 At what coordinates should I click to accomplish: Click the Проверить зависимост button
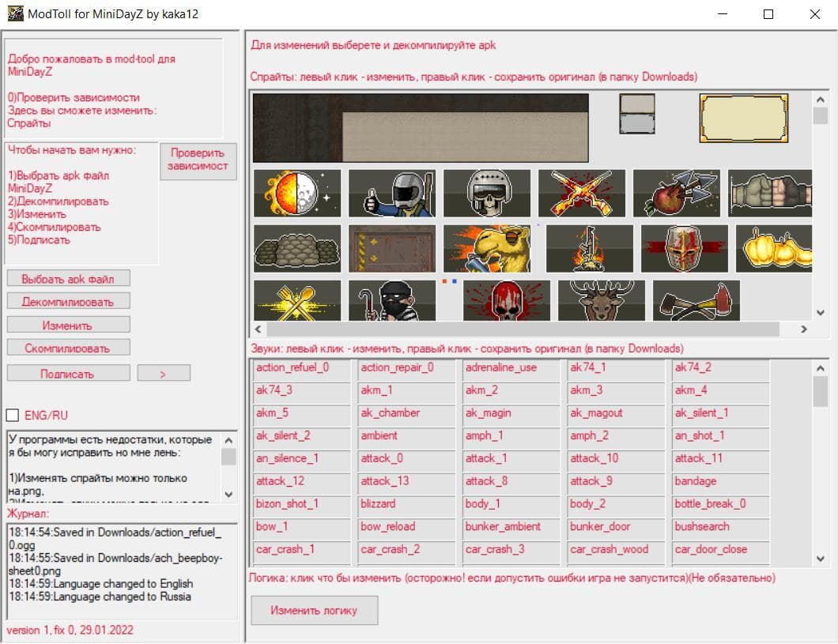(x=198, y=160)
